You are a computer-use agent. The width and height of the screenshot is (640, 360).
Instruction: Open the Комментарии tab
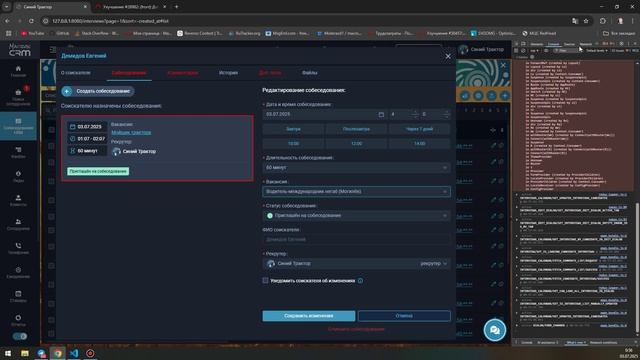click(183, 73)
